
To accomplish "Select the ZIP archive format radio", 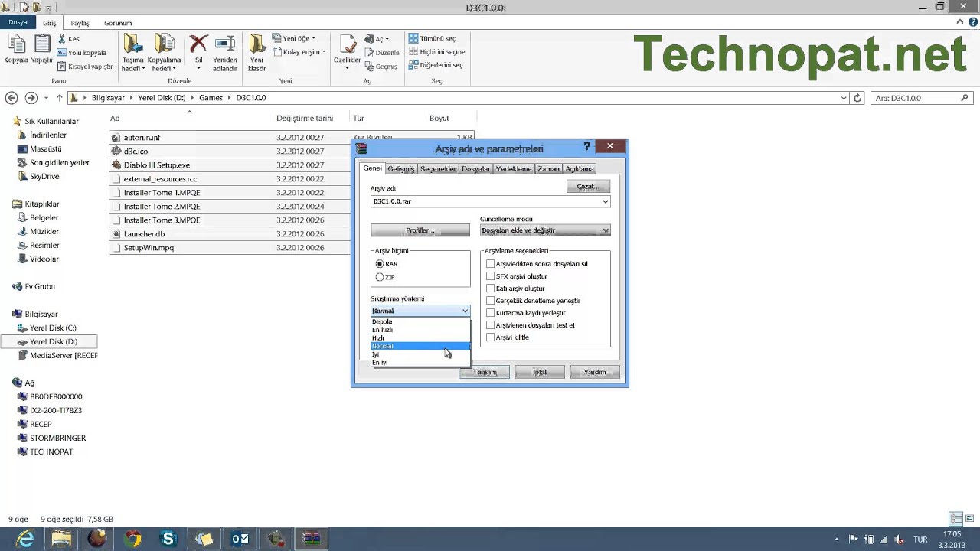I will click(380, 277).
